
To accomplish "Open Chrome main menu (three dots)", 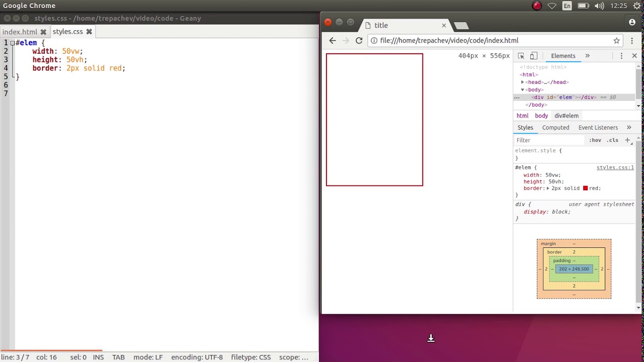I will point(632,41).
